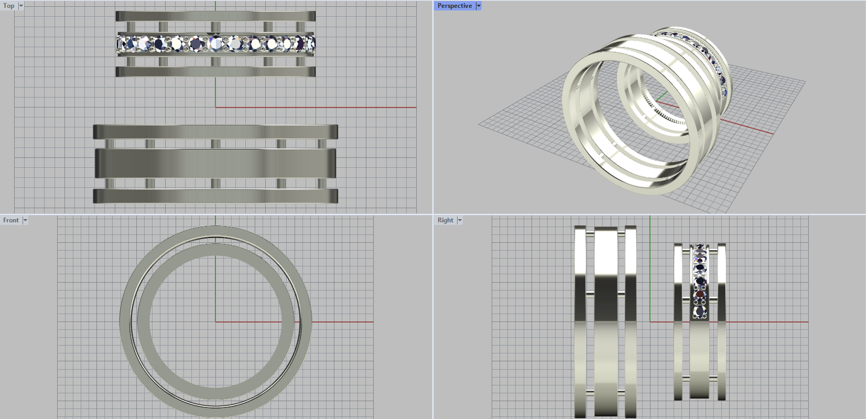Click the reddish gemstone in Right viewport
The width and height of the screenshot is (868, 419).
tap(700, 294)
